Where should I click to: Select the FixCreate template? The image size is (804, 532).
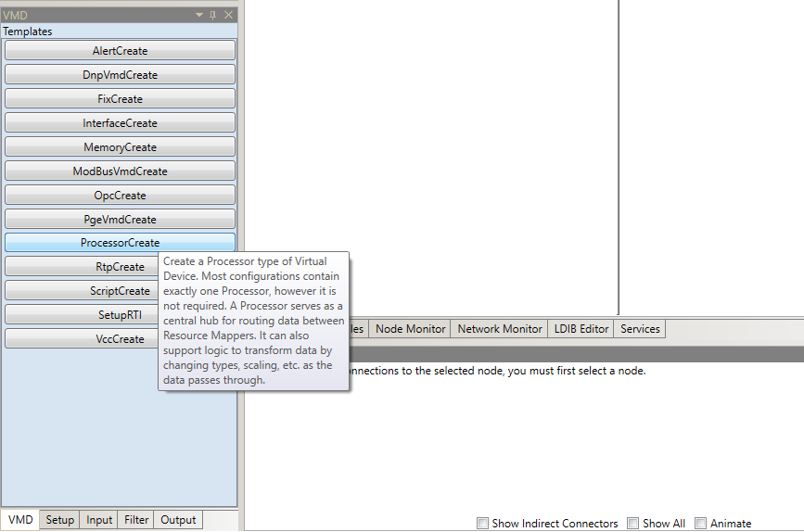point(120,98)
